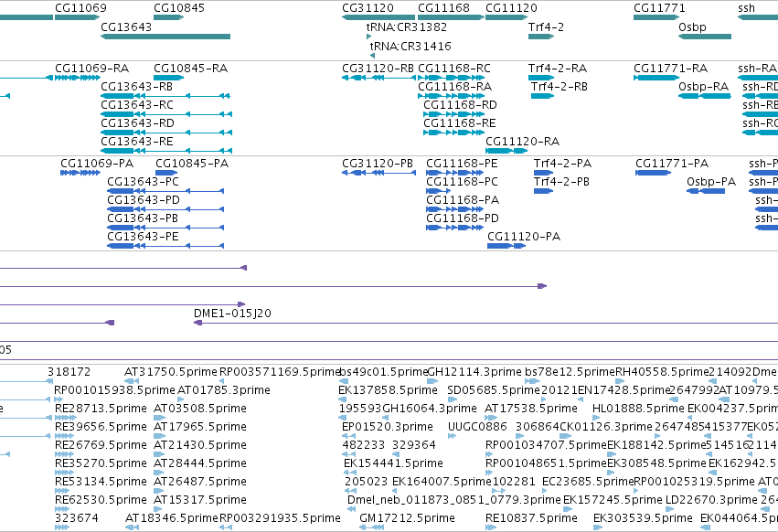Click transcript Trf4-2-RB
This screenshot has width=778, height=532.
coord(560,86)
